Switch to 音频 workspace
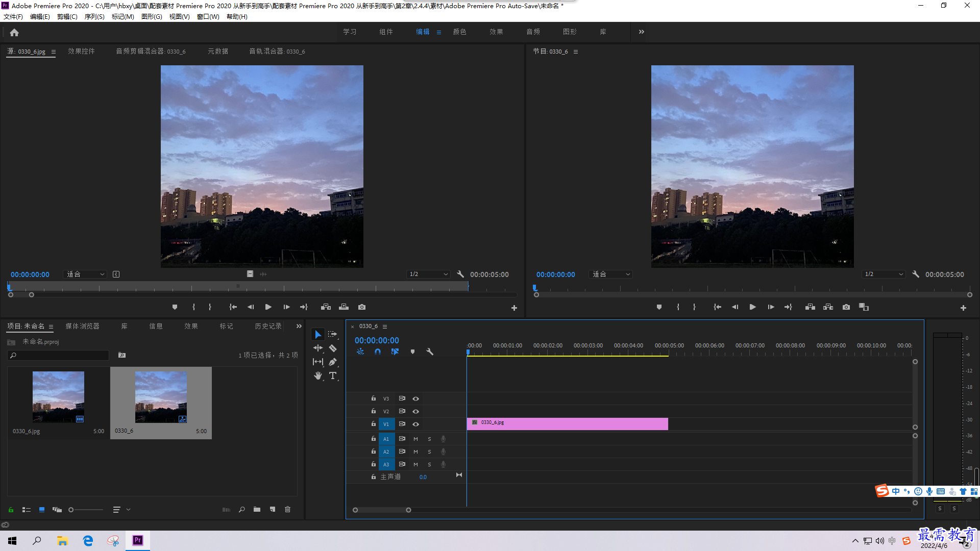This screenshot has height=551, width=980. tap(533, 32)
